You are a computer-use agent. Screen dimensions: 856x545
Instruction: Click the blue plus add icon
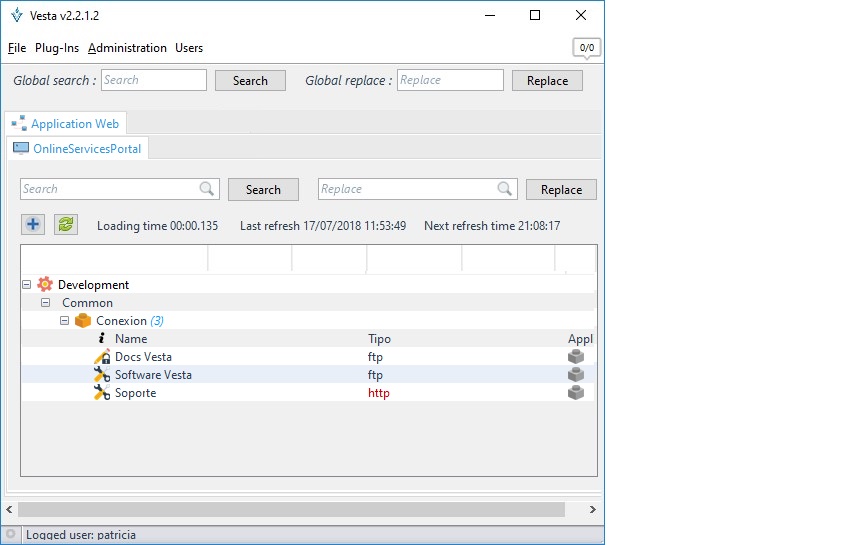33,225
